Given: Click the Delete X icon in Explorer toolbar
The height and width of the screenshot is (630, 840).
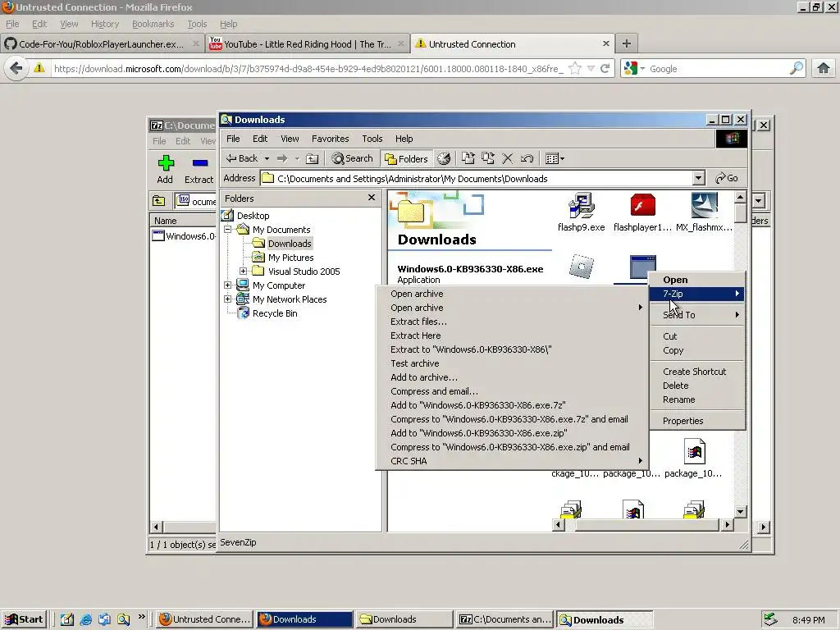Looking at the screenshot, I should coord(507,158).
